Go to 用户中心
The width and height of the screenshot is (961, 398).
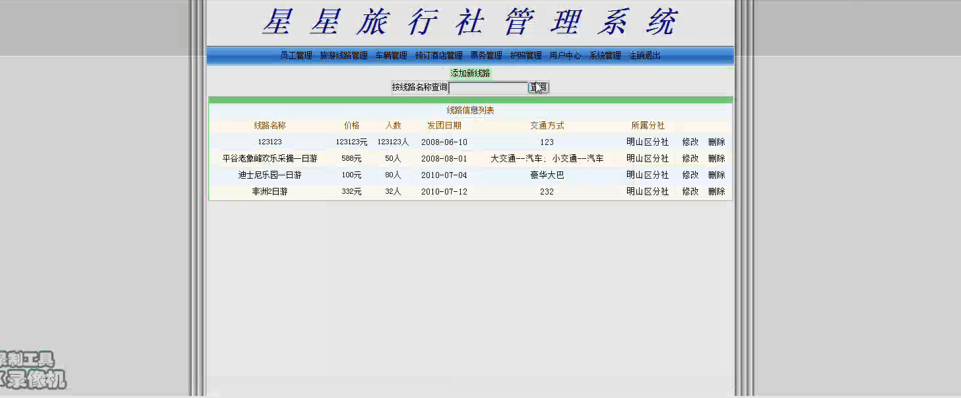[x=565, y=55]
